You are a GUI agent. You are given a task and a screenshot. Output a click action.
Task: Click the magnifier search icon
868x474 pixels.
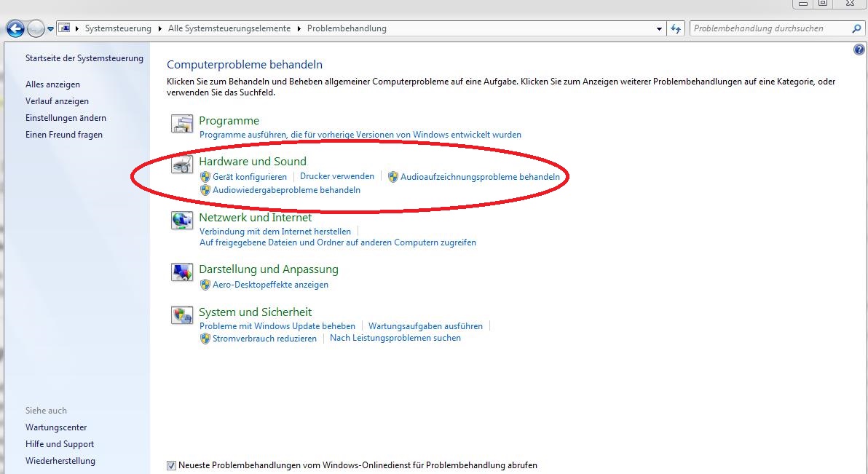click(857, 28)
